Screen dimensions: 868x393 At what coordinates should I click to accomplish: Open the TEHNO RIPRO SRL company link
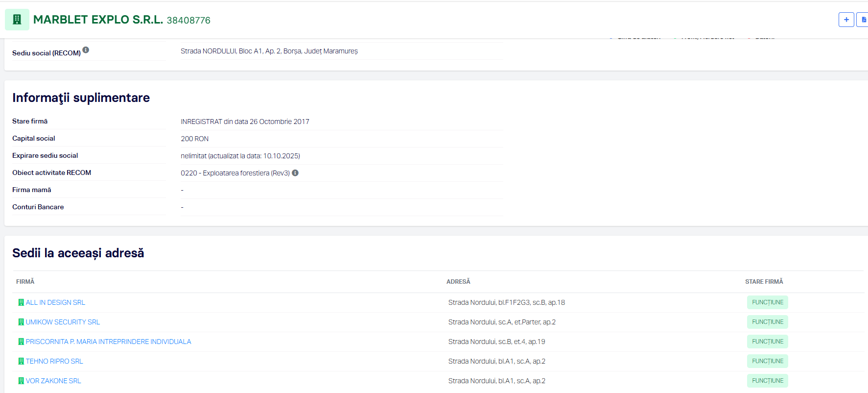click(x=54, y=361)
